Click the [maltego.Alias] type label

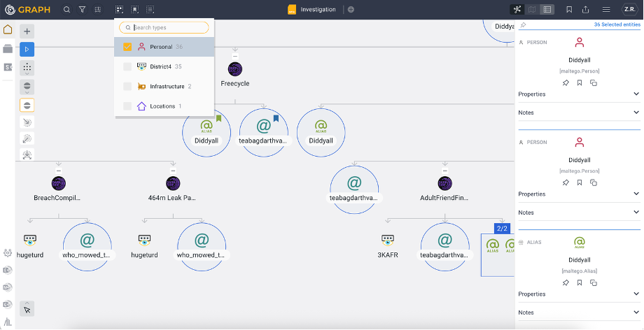coord(579,271)
